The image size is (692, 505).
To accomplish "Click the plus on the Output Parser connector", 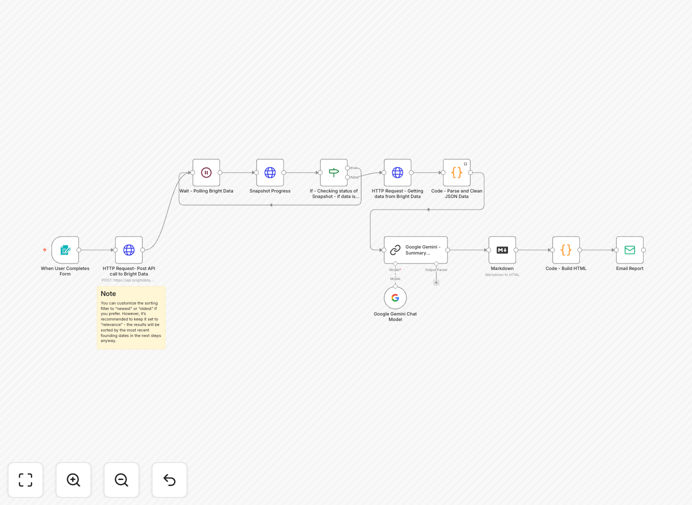I will pyautogui.click(x=436, y=283).
